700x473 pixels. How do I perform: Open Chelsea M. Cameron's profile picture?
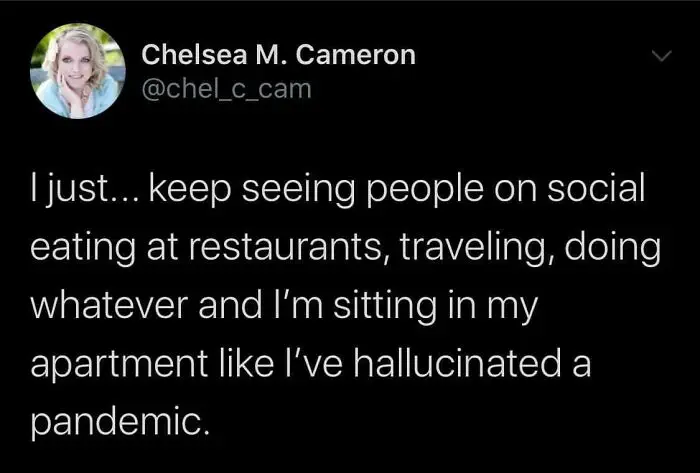78,71
